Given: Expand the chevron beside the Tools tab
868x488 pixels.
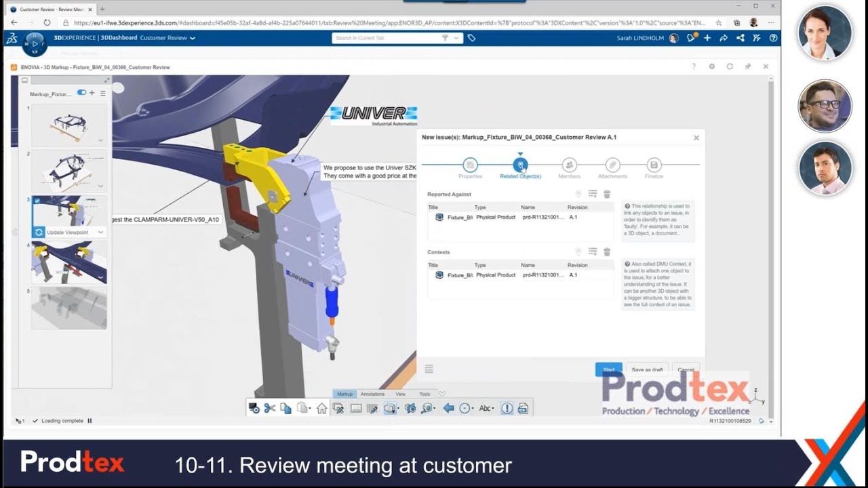Looking at the screenshot, I should pyautogui.click(x=442, y=394).
